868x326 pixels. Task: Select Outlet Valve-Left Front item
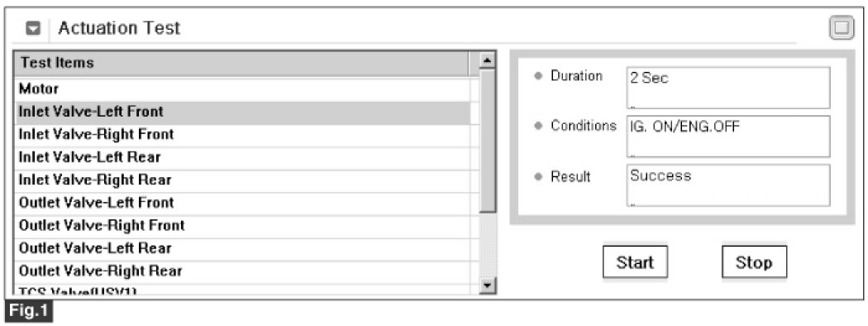click(242, 203)
